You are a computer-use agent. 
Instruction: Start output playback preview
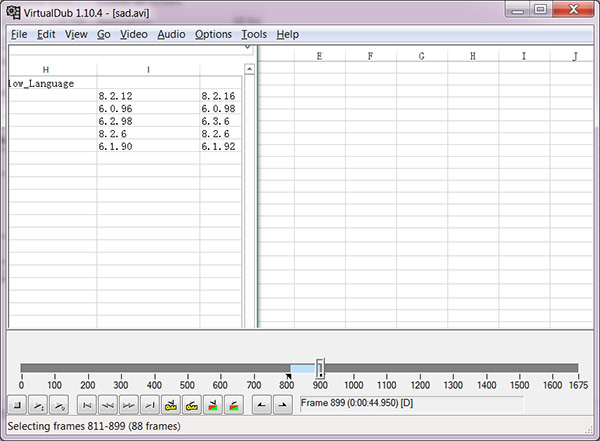(60, 405)
